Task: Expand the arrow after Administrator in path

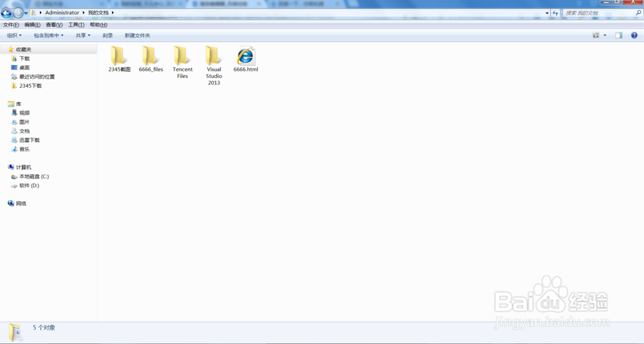Action: (x=83, y=13)
